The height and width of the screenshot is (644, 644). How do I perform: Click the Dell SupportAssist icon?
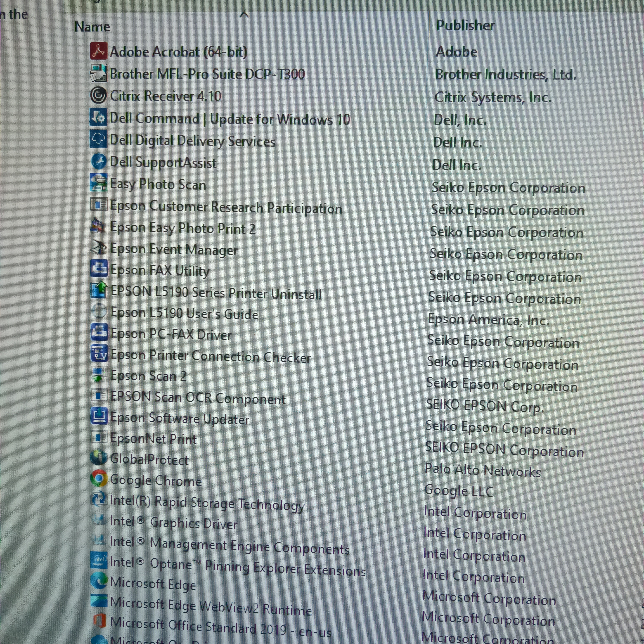pos(99,162)
